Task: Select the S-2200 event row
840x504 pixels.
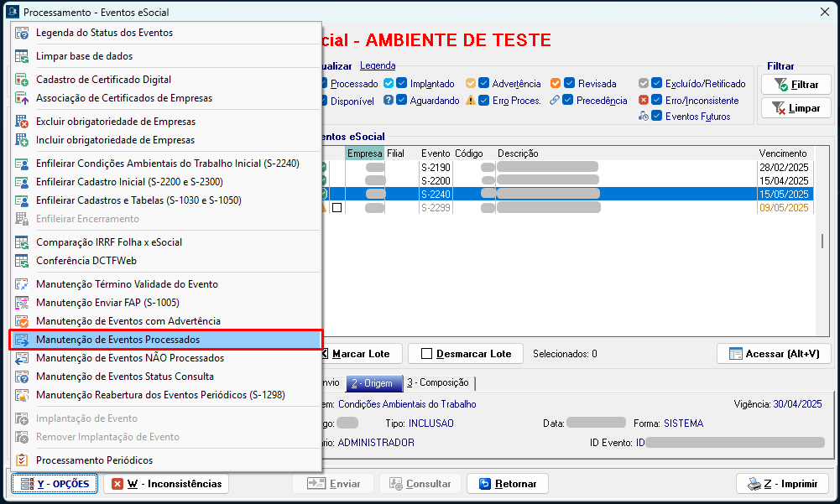Action: (571, 181)
